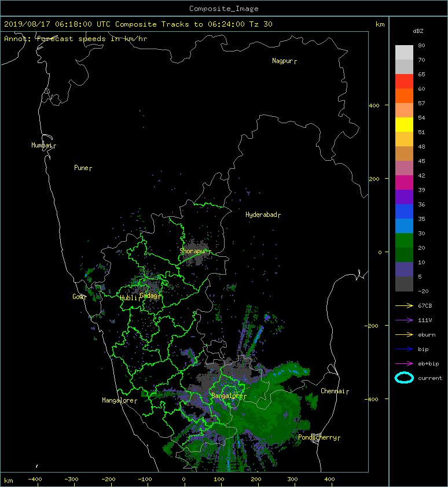Select the green 30 dBZ swatch
The image size is (448, 487).
pos(404,241)
